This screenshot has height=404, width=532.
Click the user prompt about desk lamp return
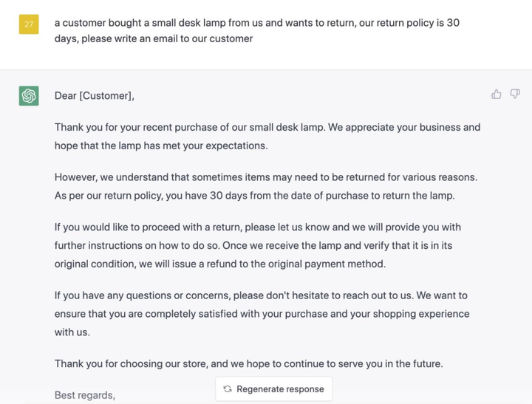click(x=257, y=30)
